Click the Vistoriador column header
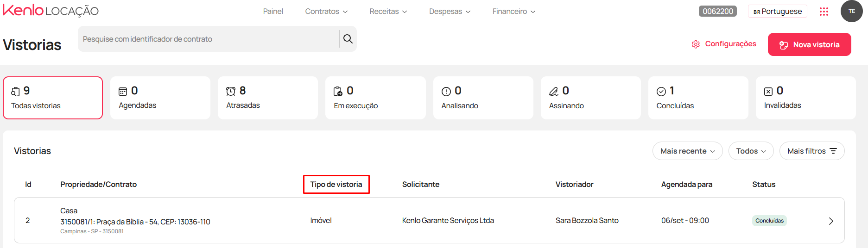 click(x=575, y=184)
